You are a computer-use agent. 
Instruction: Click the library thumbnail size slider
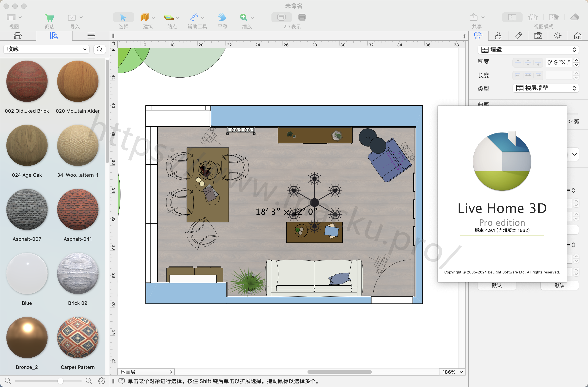pos(60,381)
